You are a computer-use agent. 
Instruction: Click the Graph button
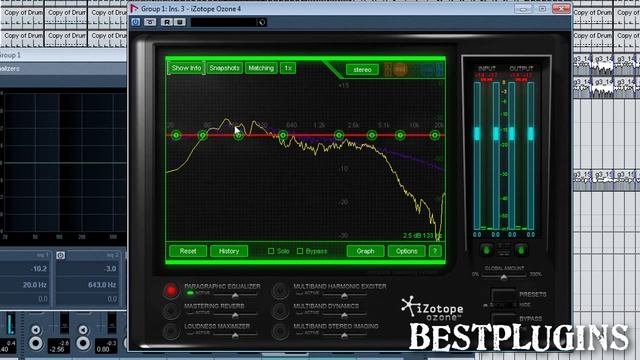click(365, 251)
